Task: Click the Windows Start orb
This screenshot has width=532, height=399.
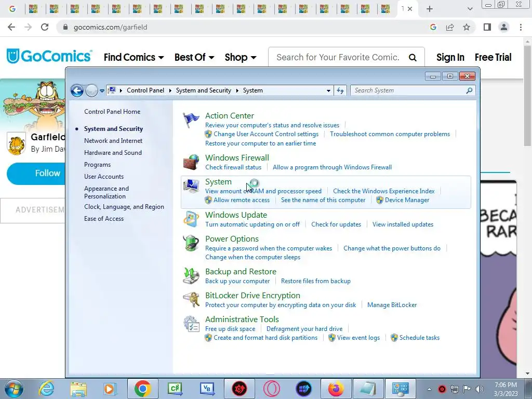Action: coord(14,389)
